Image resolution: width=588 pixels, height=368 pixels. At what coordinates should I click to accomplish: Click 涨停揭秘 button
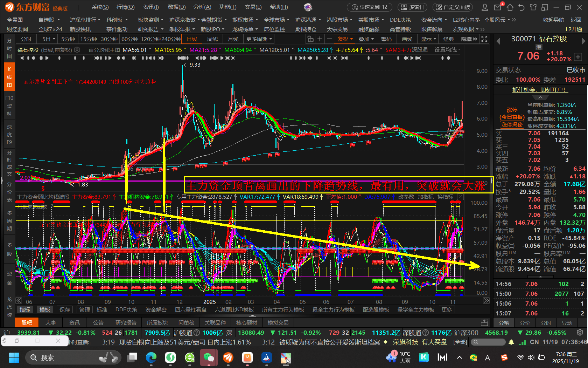[512, 125]
